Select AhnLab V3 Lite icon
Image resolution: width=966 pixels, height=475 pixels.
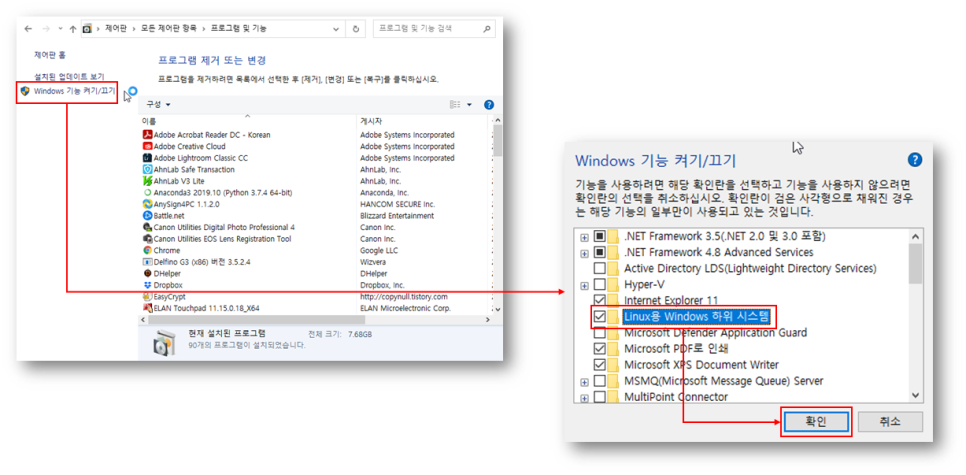pos(147,181)
